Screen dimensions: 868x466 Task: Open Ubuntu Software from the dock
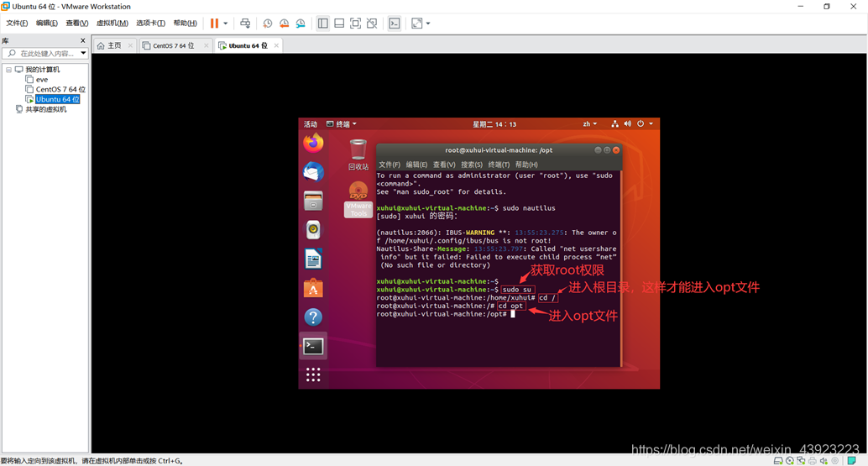point(313,288)
